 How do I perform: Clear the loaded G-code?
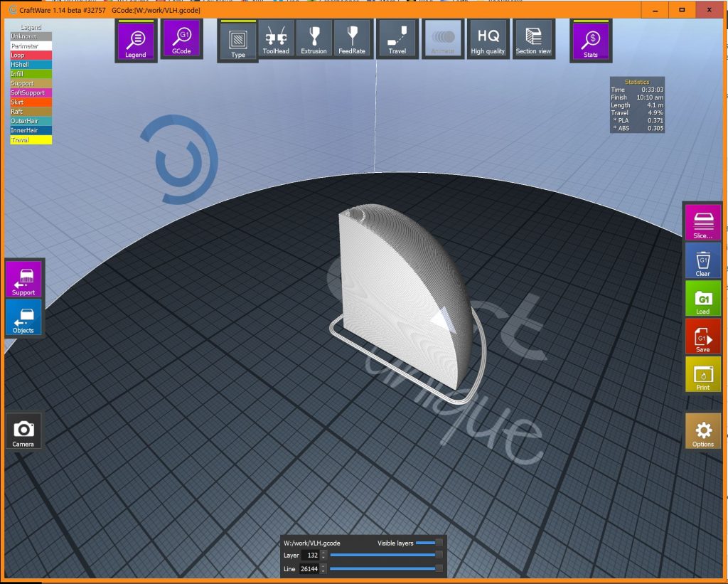702,261
